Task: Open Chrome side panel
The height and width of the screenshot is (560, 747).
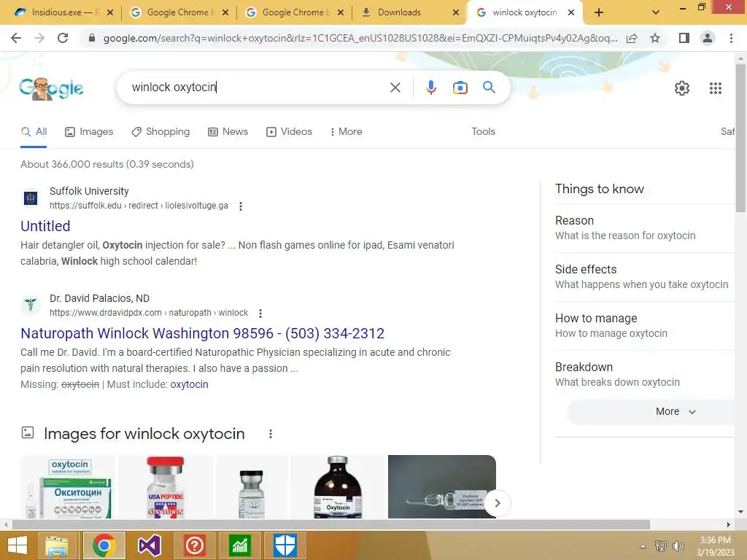Action: [684, 38]
